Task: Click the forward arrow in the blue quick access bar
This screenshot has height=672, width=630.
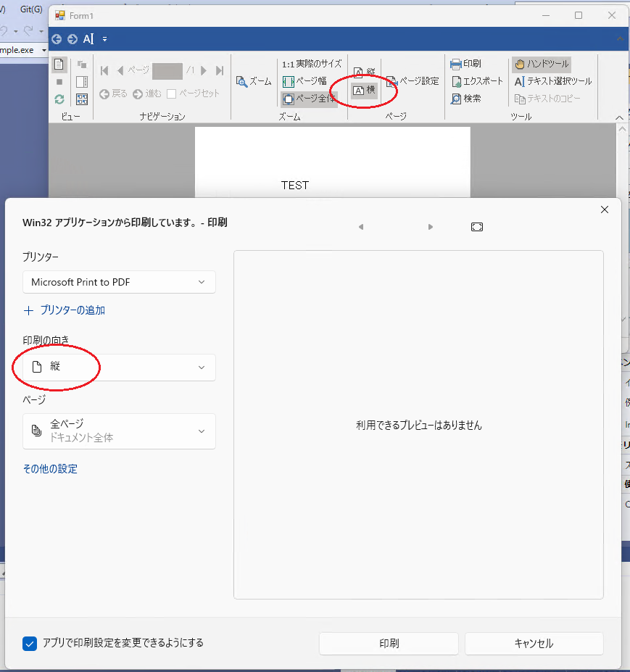Action: (x=72, y=39)
